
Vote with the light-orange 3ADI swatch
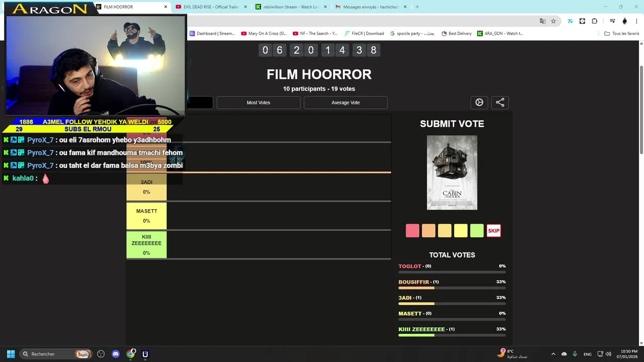click(x=445, y=231)
